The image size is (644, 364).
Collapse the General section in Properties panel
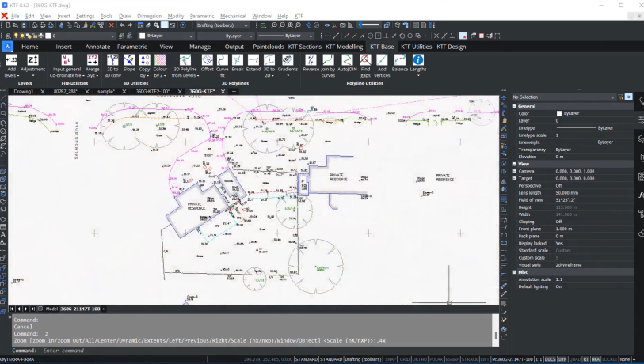(x=514, y=106)
